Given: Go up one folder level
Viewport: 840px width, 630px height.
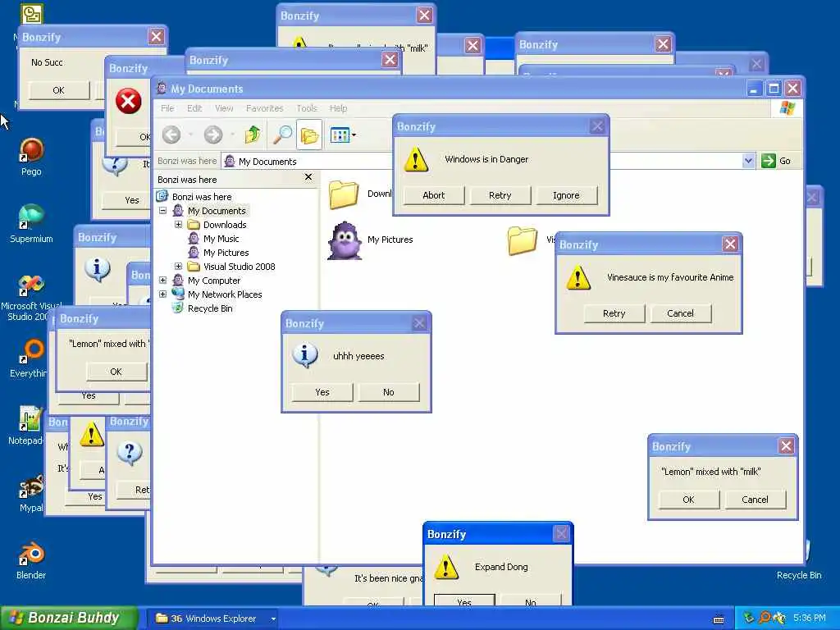Looking at the screenshot, I should click(x=253, y=135).
